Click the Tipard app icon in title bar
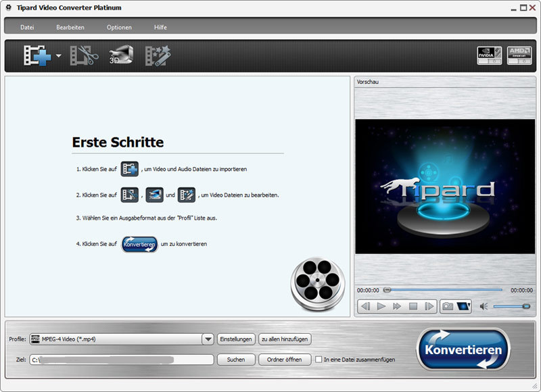The height and width of the screenshot is (392, 541). (x=9, y=7)
